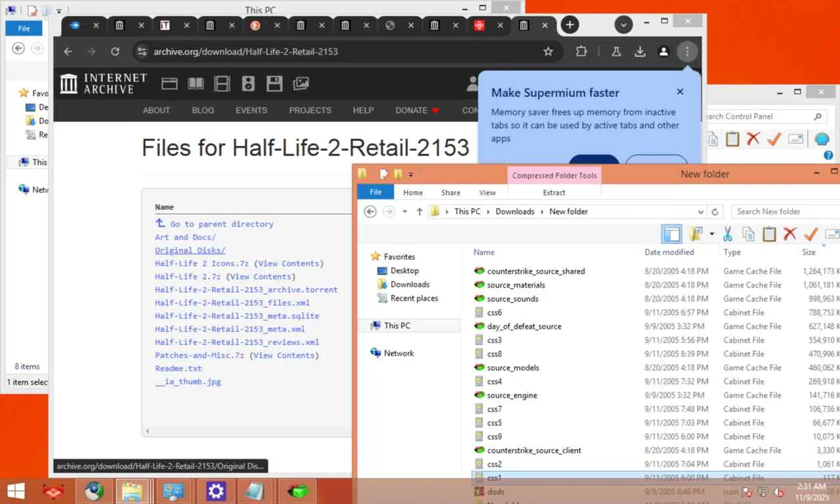Reload the archive.org page
The height and width of the screenshot is (504, 840).
(115, 51)
